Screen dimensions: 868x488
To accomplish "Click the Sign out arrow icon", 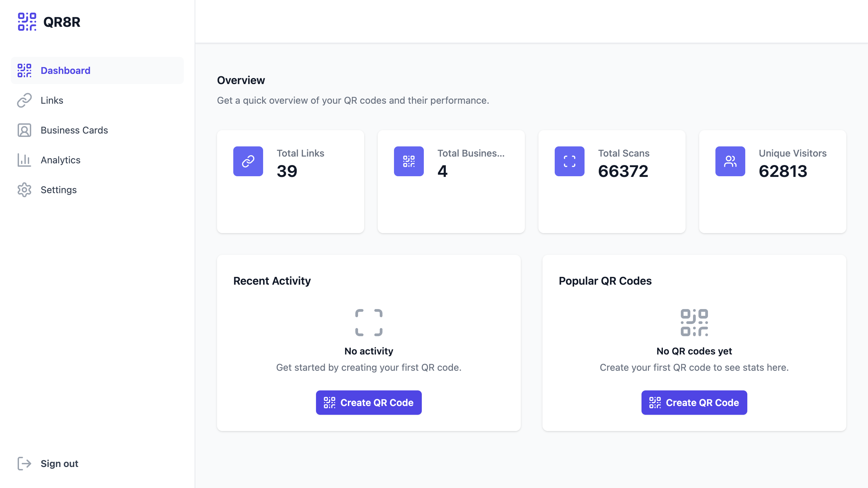I will pos(24,464).
